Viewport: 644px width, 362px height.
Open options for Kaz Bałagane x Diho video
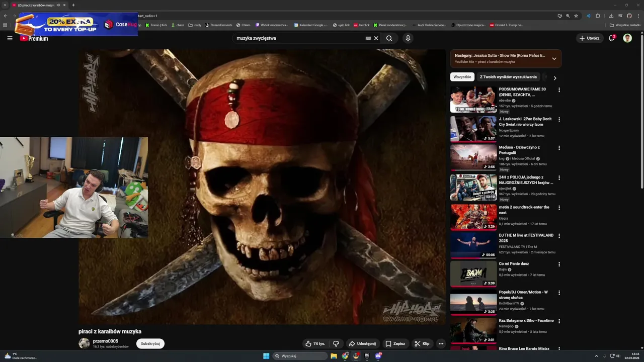point(559,321)
